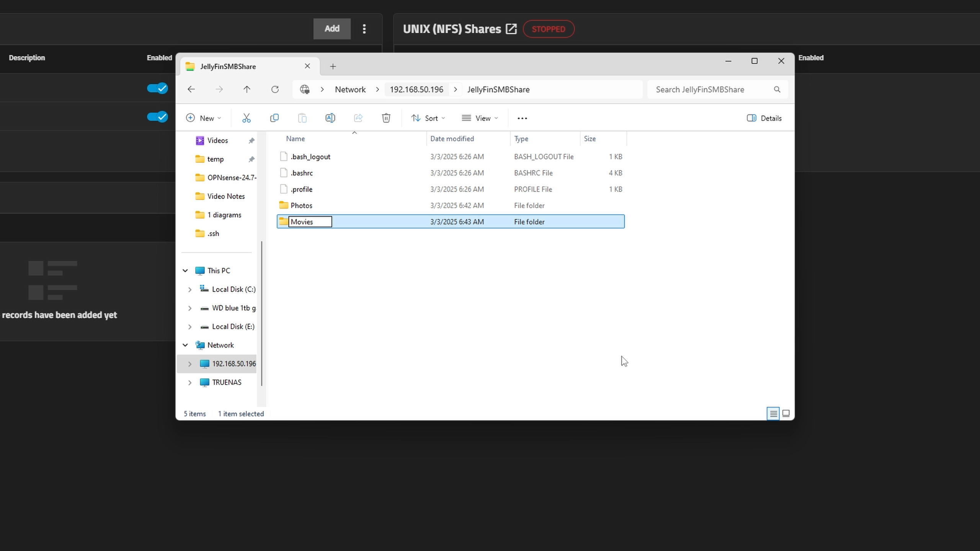
Task: Click the Add button in TrueNAS
Action: click(332, 29)
